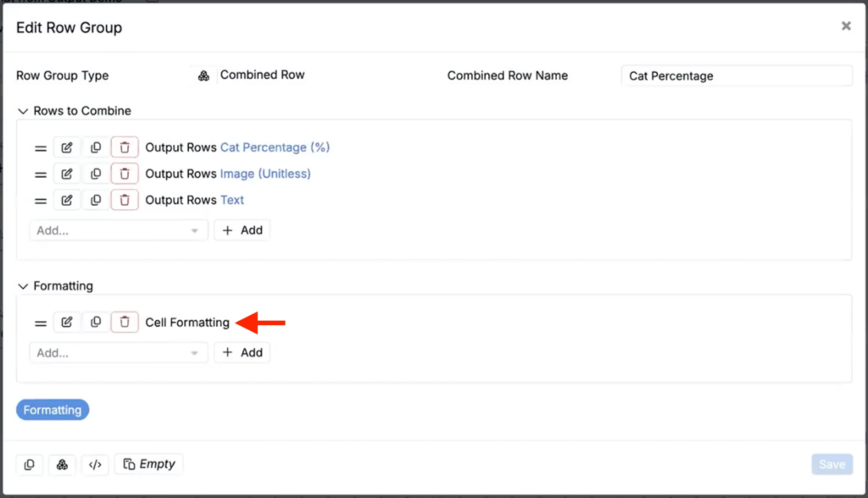
Task: Delete the Text output row
Action: tap(125, 201)
